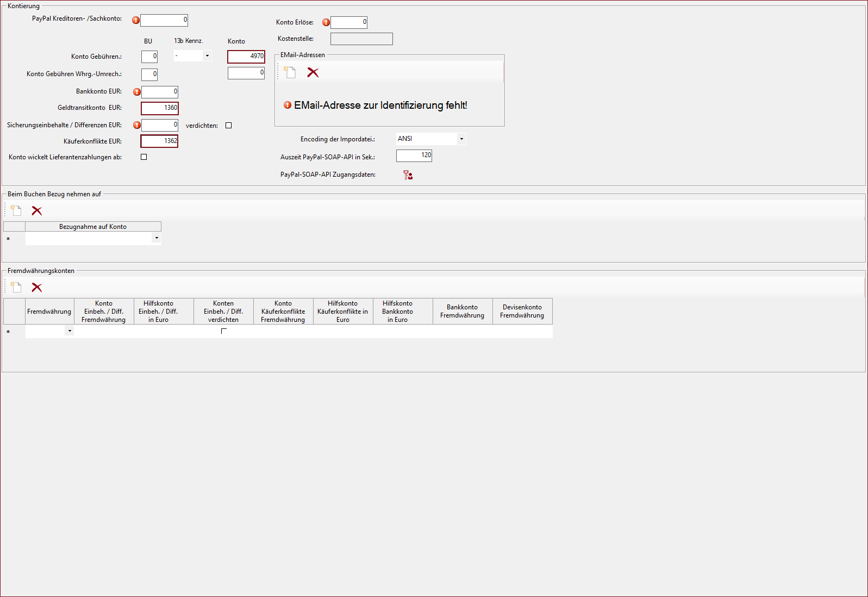This screenshot has width=868, height=597.
Task: Expand Fremdwährung dropdown in table row
Action: click(x=70, y=331)
